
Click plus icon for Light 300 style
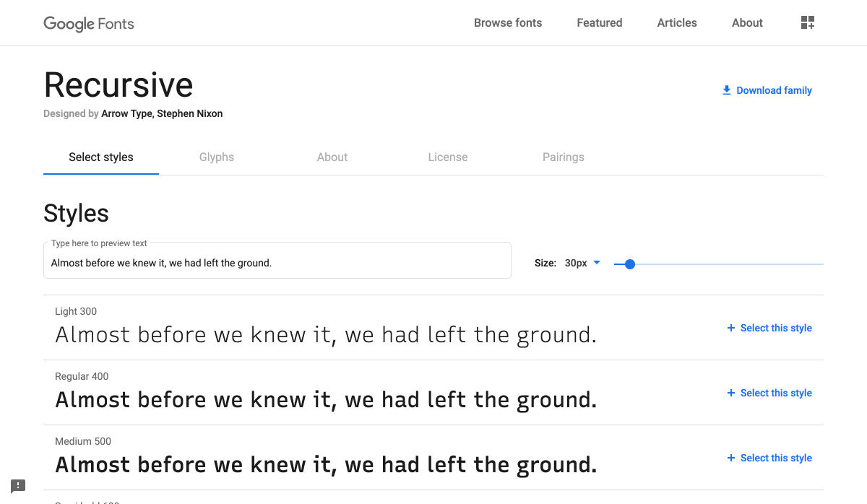[x=731, y=328]
